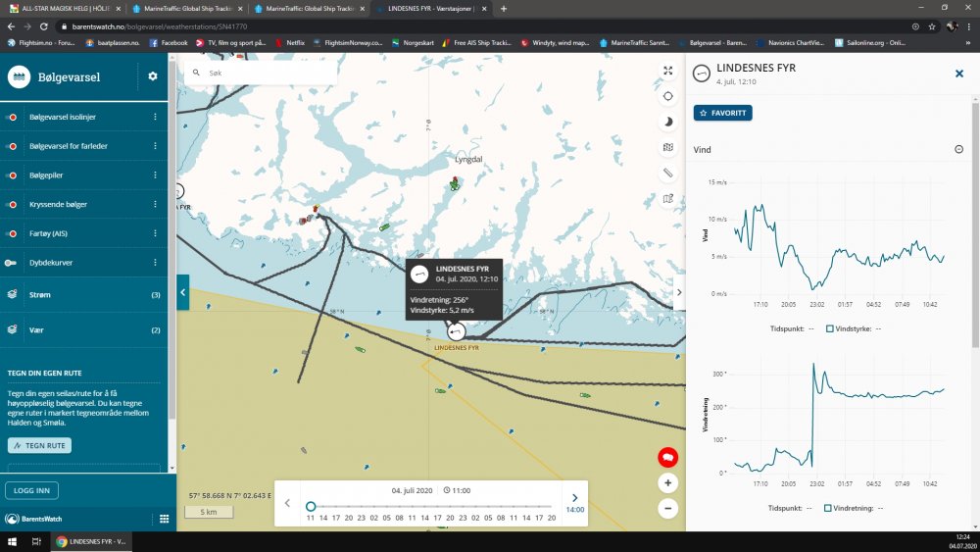Open options menu for Fartøy (AIS)
The height and width of the screenshot is (552, 980).
(155, 233)
